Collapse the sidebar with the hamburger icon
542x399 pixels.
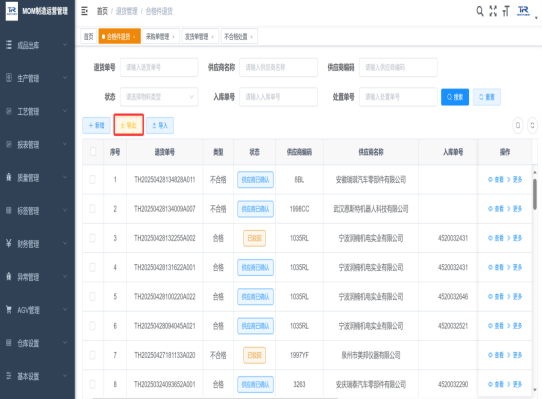coord(84,11)
